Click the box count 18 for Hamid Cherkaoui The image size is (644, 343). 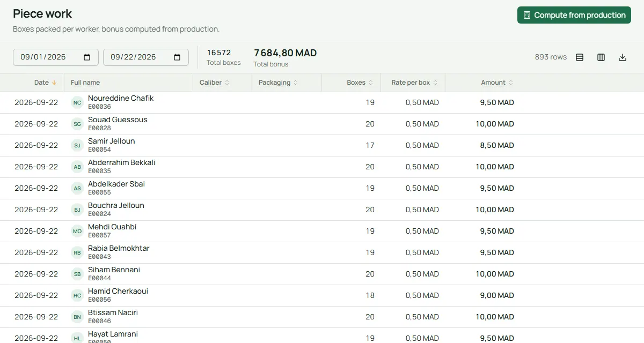coord(370,295)
